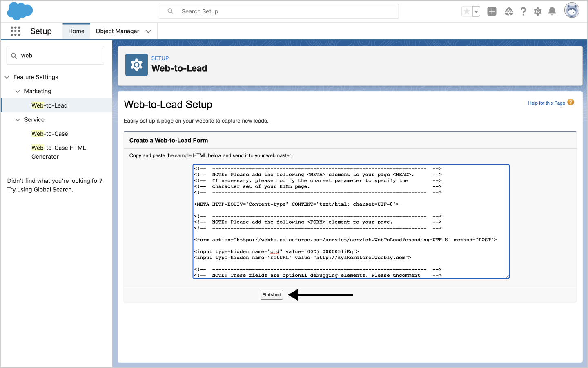Click the 'Create a Web-to-Lead Form' heading
The image size is (588, 368).
[x=169, y=141]
